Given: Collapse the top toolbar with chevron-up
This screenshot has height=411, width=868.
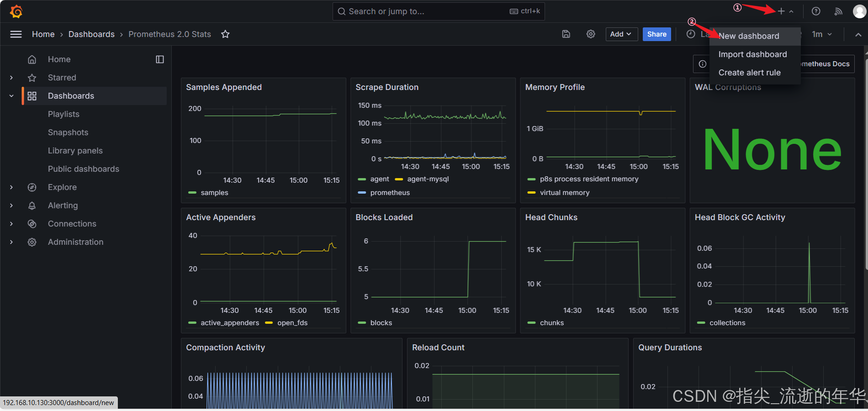Looking at the screenshot, I should 858,35.
